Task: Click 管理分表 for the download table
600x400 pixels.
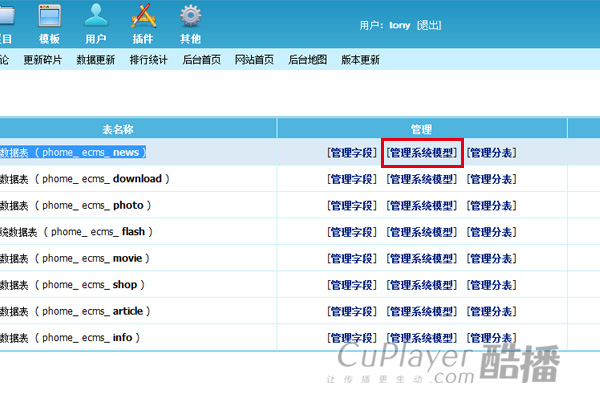Action: point(491,179)
